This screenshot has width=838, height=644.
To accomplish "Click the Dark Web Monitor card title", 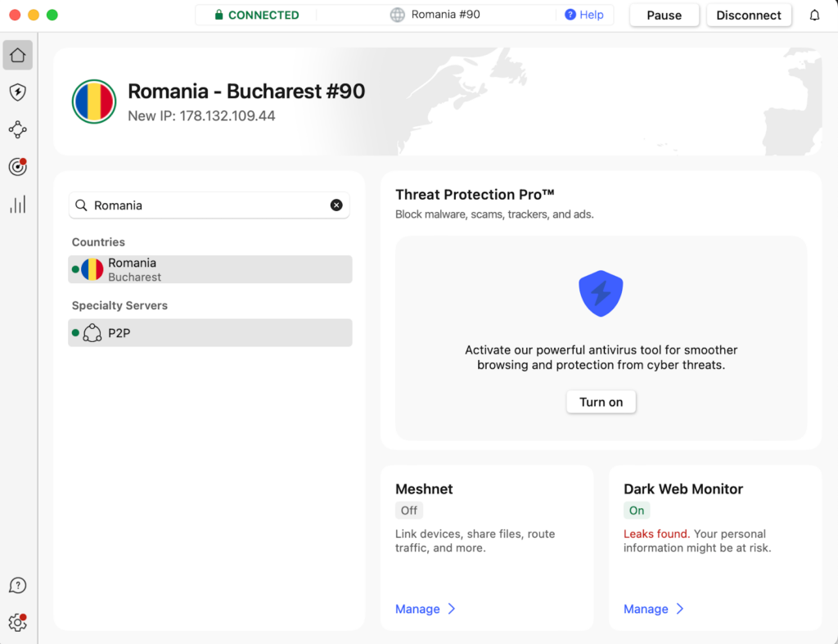I will coord(683,489).
